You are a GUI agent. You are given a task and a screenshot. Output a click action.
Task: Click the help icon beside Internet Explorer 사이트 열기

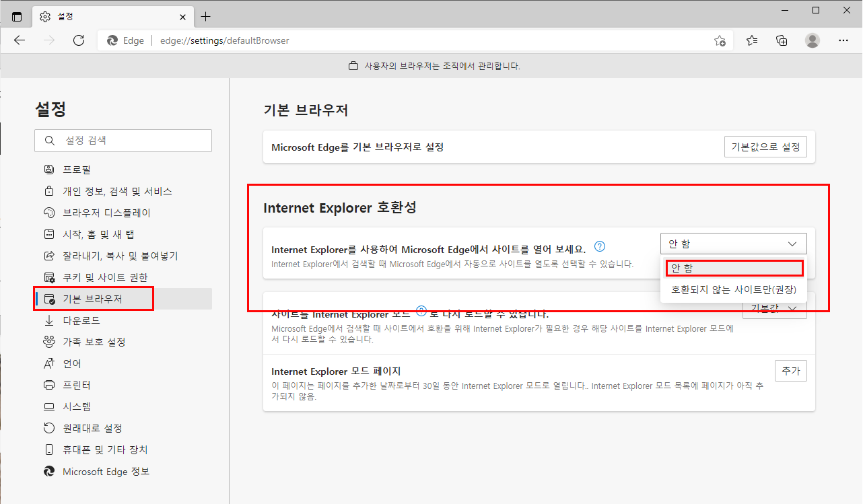coord(600,246)
